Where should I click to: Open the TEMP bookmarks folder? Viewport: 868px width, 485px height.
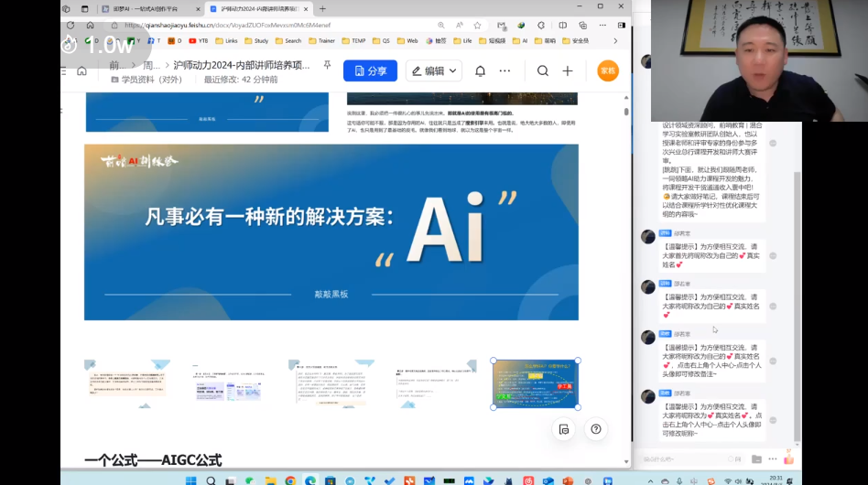pos(353,41)
